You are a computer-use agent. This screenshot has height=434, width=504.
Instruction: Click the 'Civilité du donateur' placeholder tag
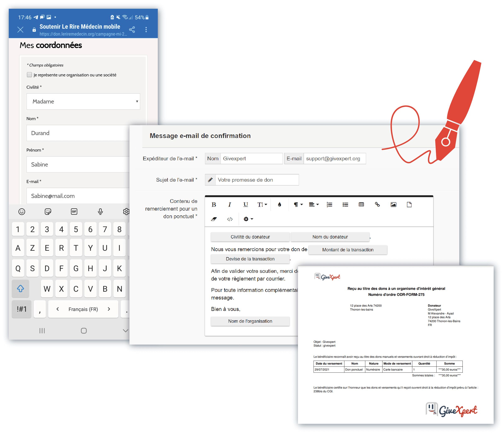pyautogui.click(x=250, y=237)
